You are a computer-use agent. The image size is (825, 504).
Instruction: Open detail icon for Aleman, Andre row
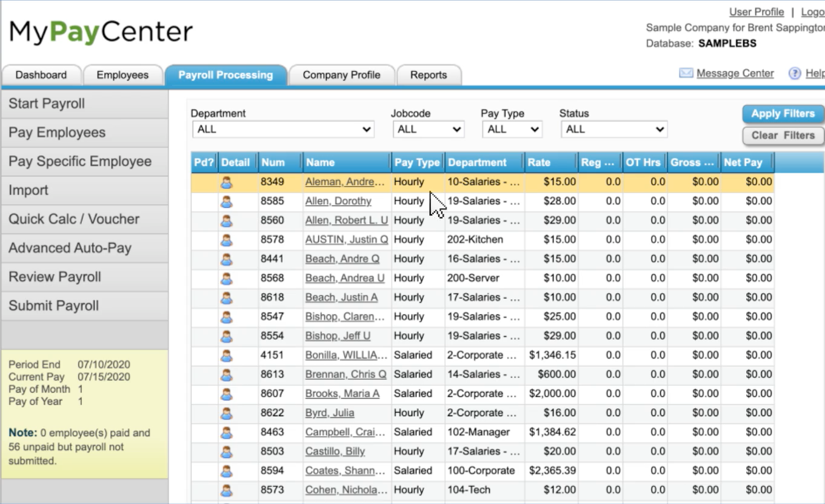click(227, 182)
